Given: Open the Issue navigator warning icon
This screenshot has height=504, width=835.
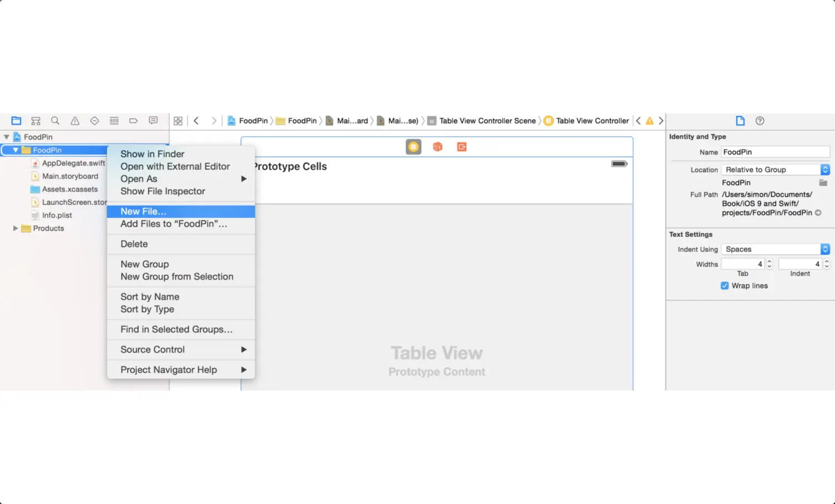Looking at the screenshot, I should click(75, 121).
